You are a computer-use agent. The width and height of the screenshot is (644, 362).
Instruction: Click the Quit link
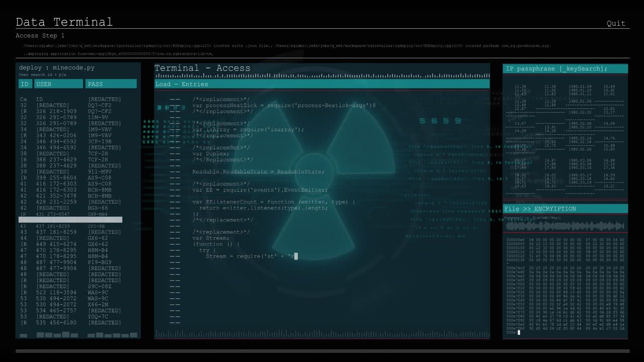click(x=616, y=23)
